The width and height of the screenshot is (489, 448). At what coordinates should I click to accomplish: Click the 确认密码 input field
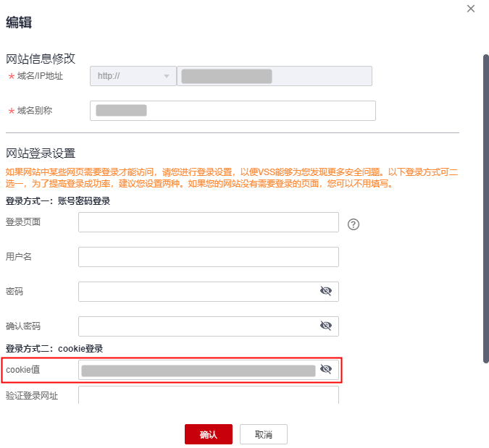tap(197, 326)
